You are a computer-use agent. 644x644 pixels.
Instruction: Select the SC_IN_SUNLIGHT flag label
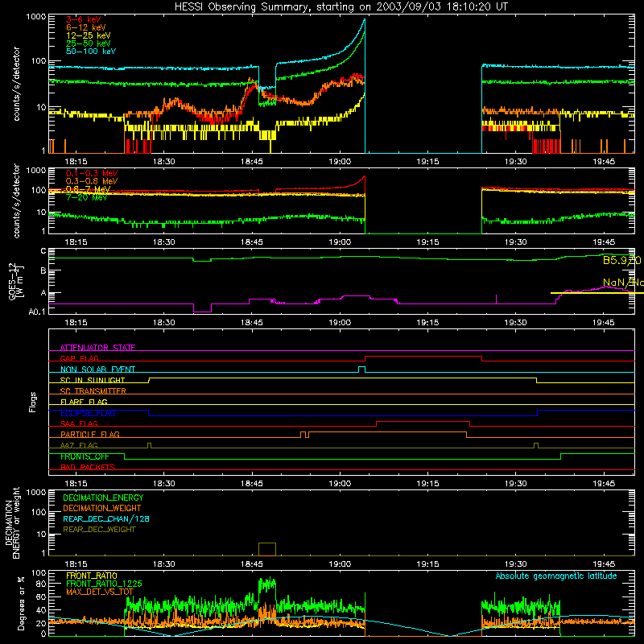click(x=93, y=380)
